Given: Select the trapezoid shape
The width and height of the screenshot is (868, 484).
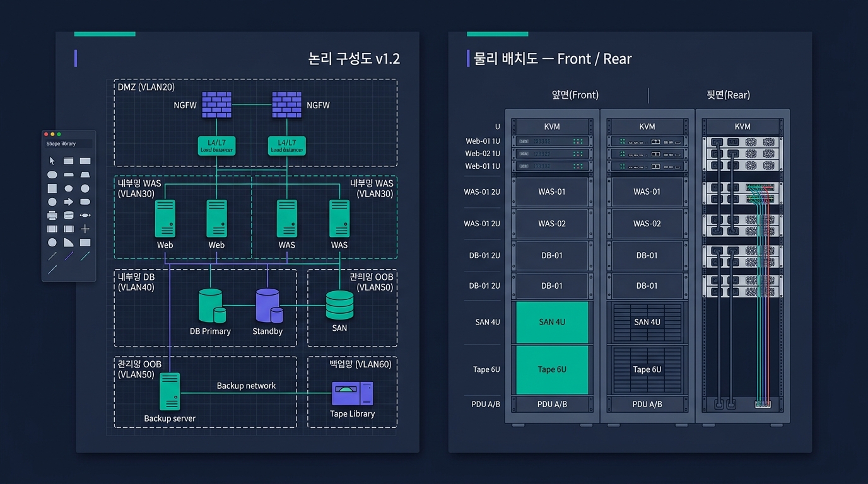Looking at the screenshot, I should 85,175.
